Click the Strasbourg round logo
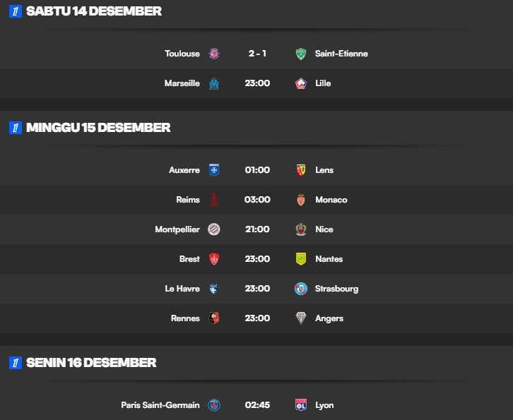Viewport: 513px width, 420px height. tap(301, 289)
